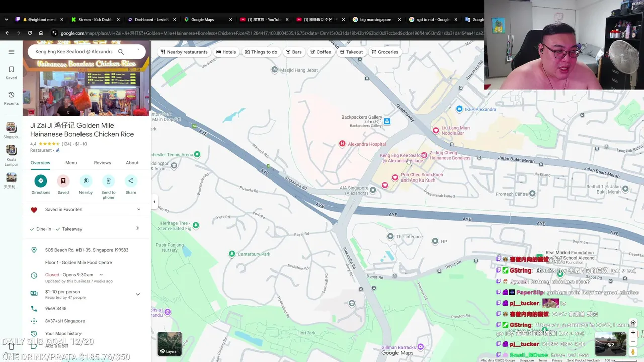Open the browser tab list dropdown
This screenshot has width=644, height=362.
(6, 20)
